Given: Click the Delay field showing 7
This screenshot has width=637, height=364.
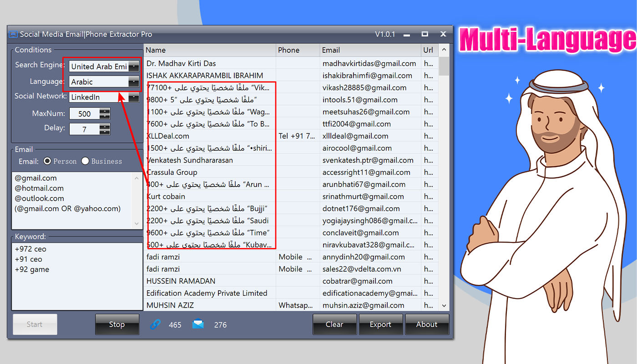Looking at the screenshot, I should [x=85, y=129].
